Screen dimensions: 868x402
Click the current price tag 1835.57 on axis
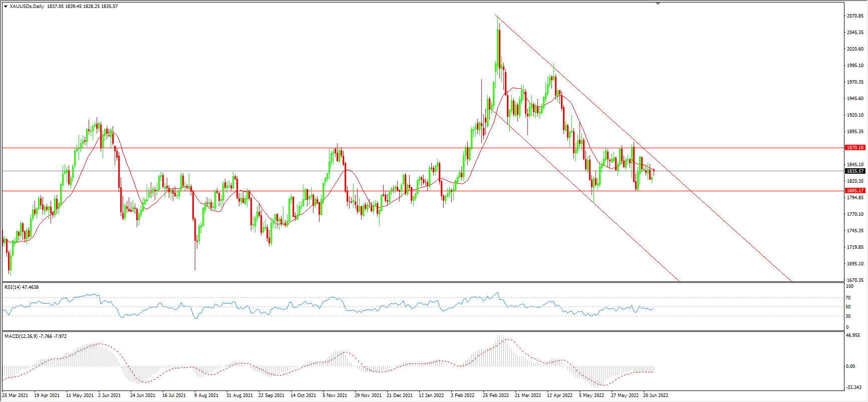pos(855,171)
